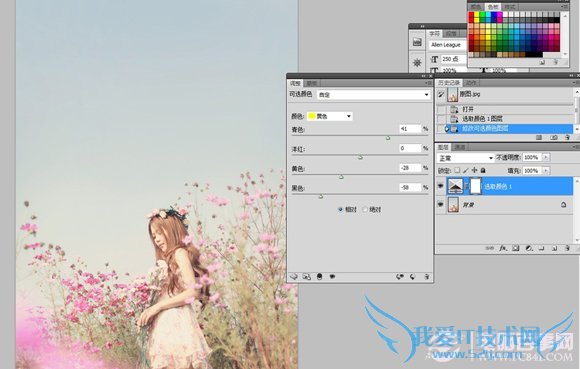
Task: Click the 原图.jpg snapshot thumbnail in History
Action: [x=452, y=95]
